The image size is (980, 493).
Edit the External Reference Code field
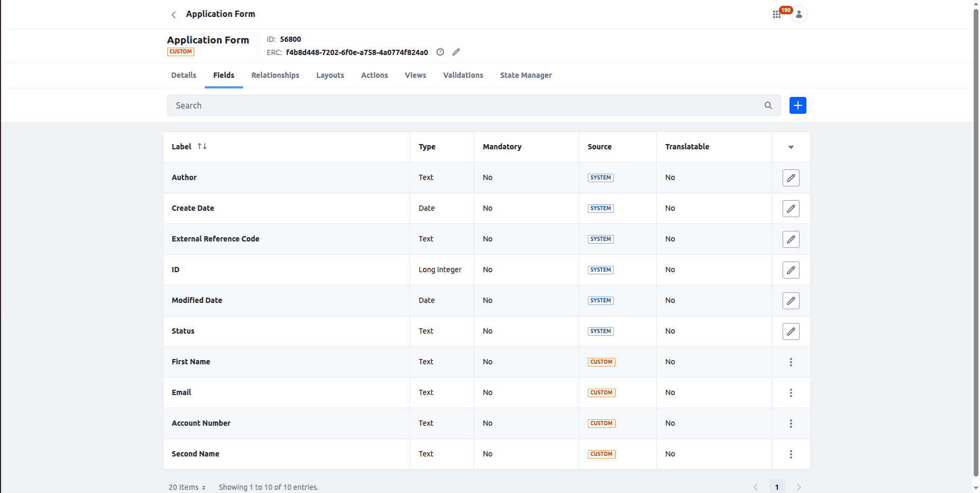[x=791, y=239]
